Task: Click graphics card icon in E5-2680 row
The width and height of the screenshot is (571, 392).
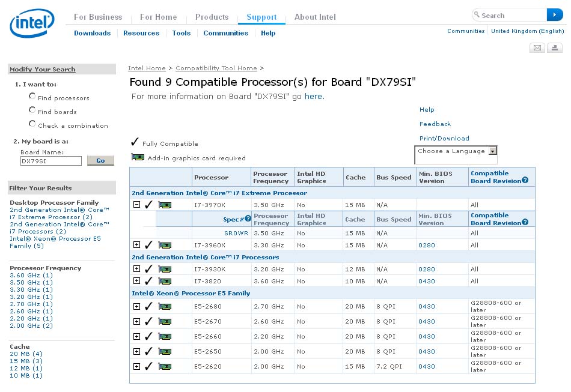Action: 165,306
